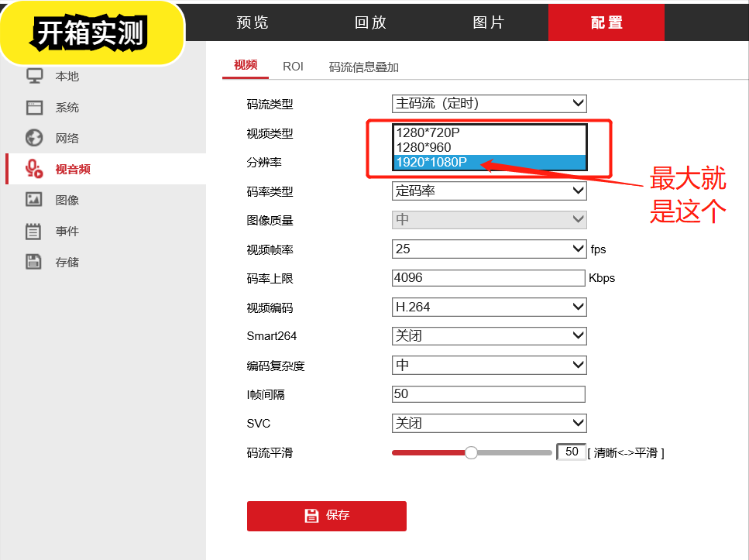This screenshot has width=749, height=560.
Task: Click the save disk icon on 保存 button
Action: (311, 515)
